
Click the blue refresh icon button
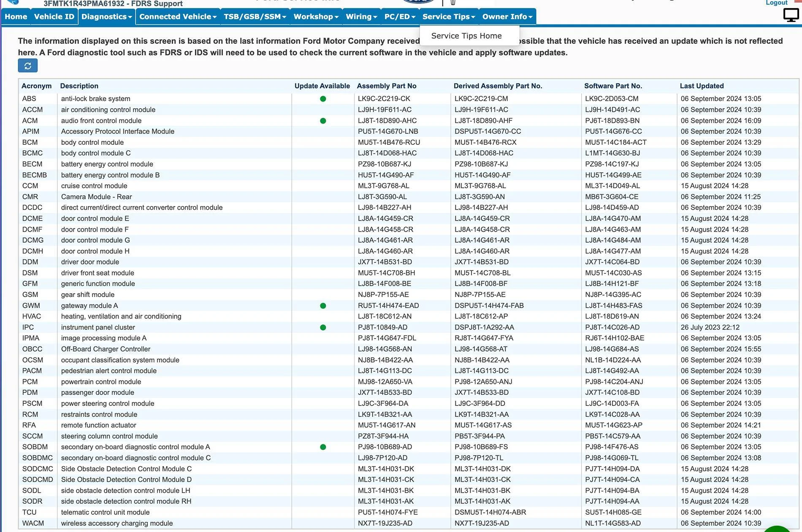point(28,66)
